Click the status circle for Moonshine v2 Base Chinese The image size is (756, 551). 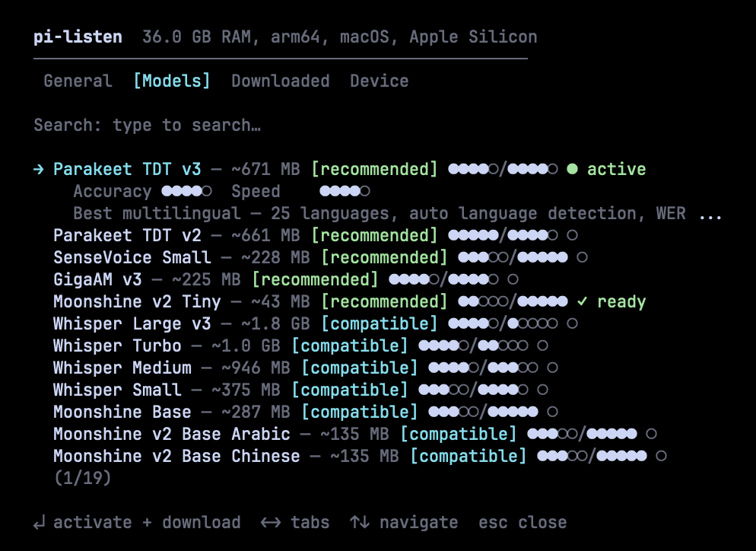[661, 456]
